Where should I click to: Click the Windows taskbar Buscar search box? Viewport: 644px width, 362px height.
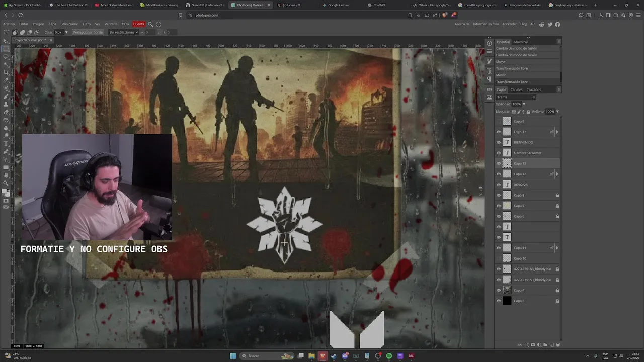tap(267, 356)
